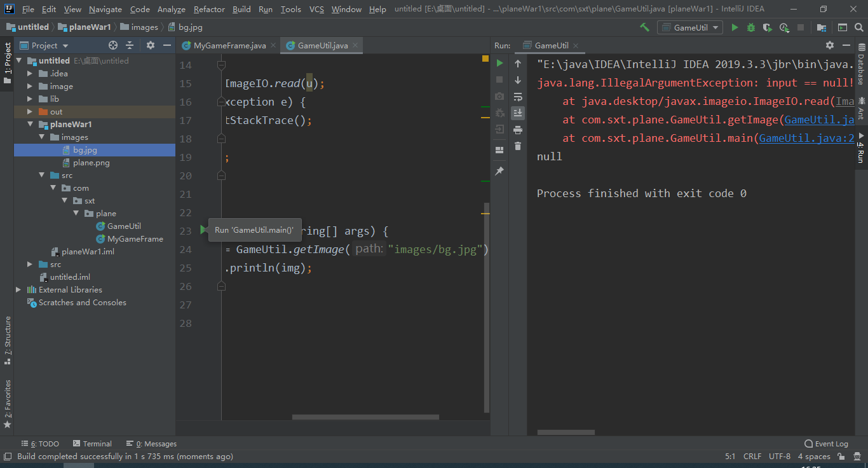Toggle the Favorites tool window side tab
The height and width of the screenshot is (468, 868).
tap(7, 404)
